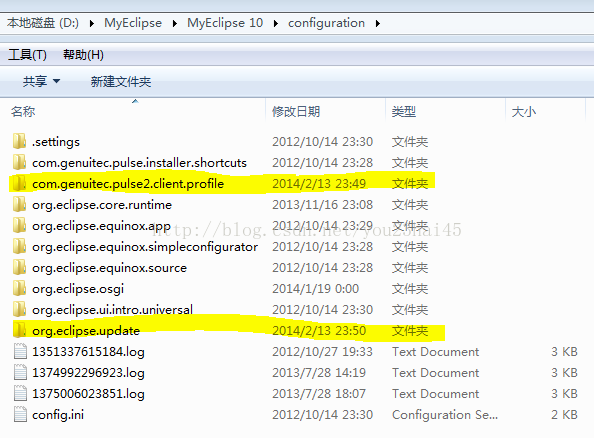Click the 新建文件夹 button
This screenshot has height=438, width=594.
coord(120,81)
